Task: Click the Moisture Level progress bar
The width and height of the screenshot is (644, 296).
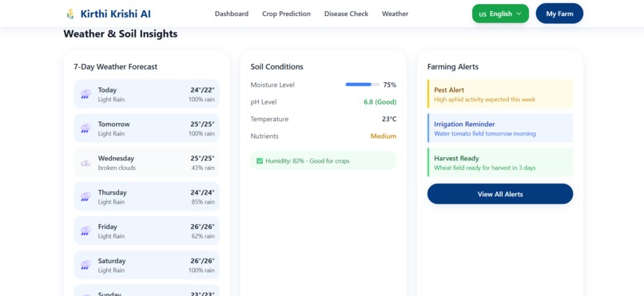Action: point(362,85)
